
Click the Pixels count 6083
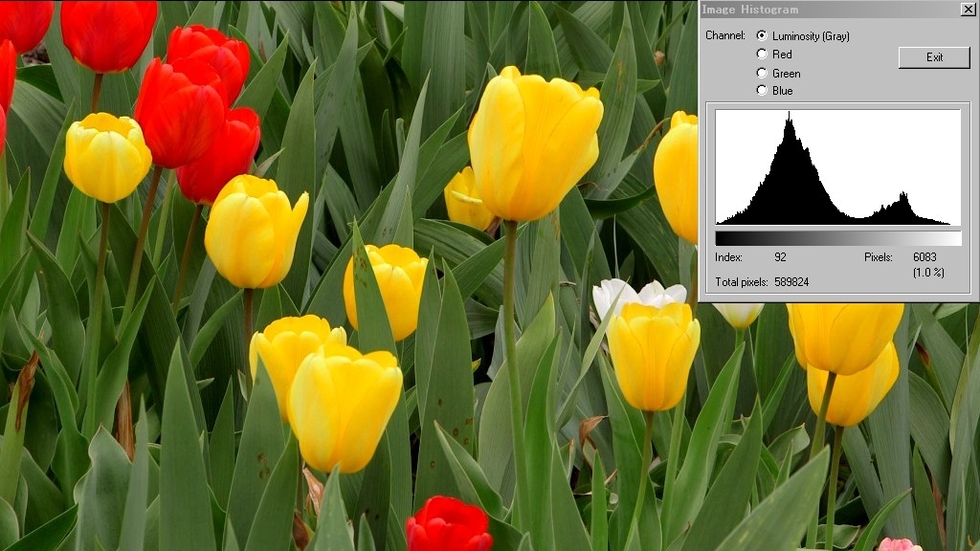[924, 256]
